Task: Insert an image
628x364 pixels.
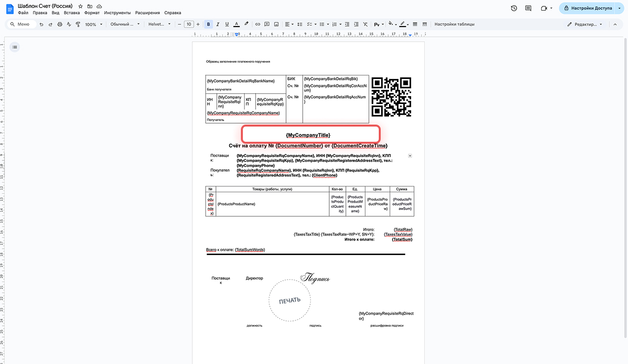Action: (276, 24)
